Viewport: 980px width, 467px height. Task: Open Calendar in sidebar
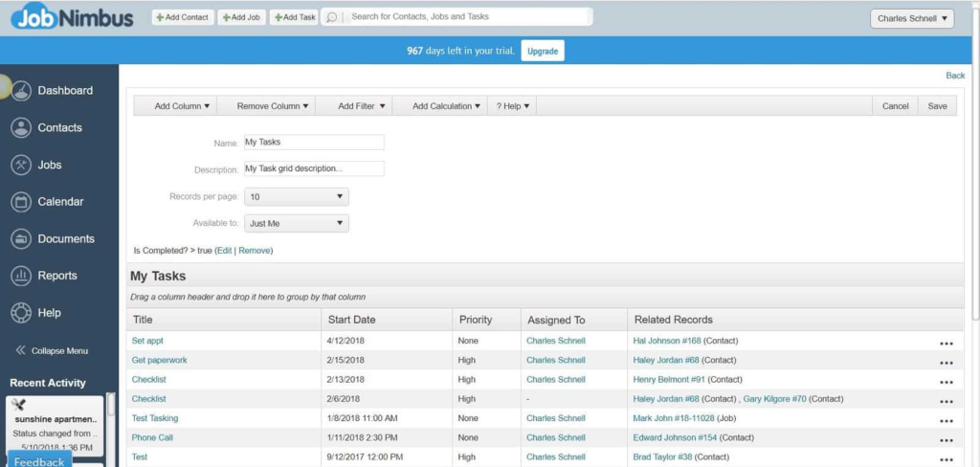(48, 202)
